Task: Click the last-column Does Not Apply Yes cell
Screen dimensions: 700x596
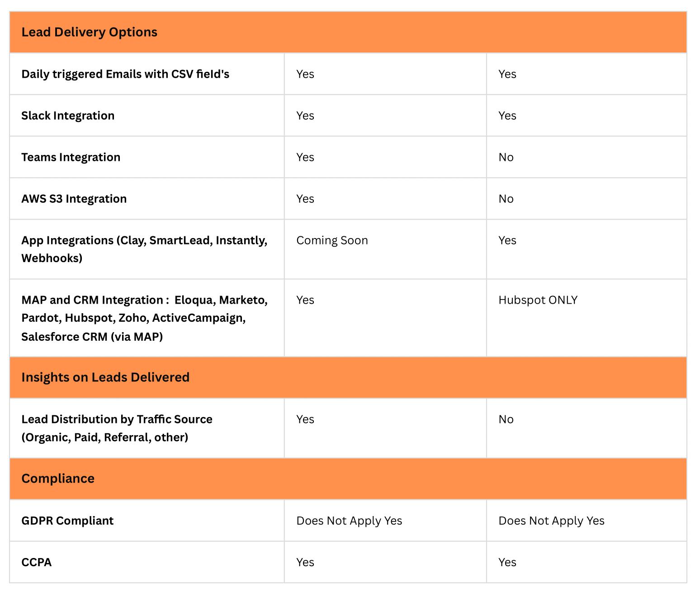Action: [x=551, y=521]
